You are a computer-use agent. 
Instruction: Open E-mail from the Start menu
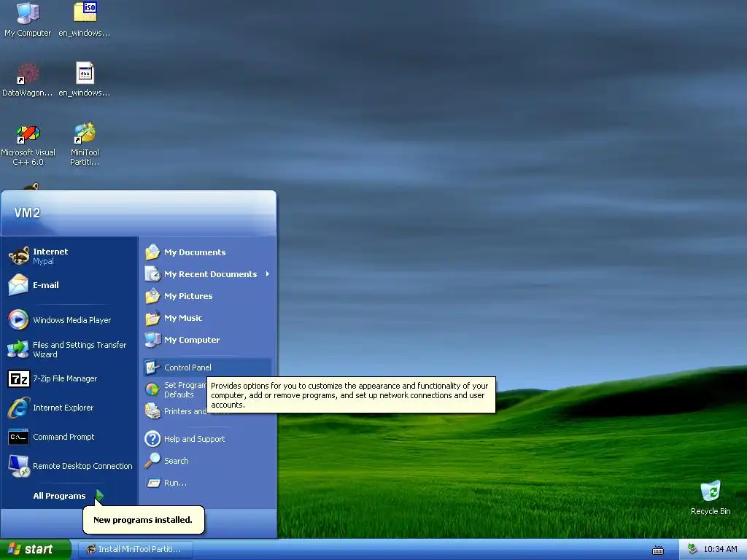(x=70, y=285)
